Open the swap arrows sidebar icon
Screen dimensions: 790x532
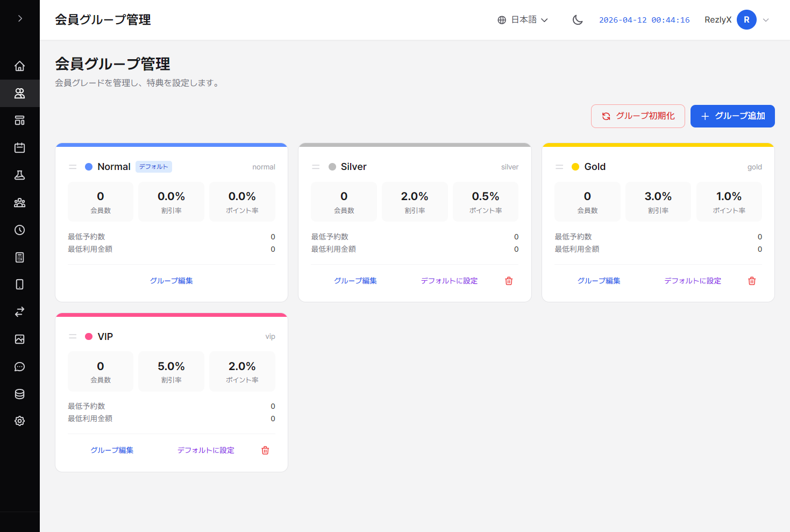[20, 312]
